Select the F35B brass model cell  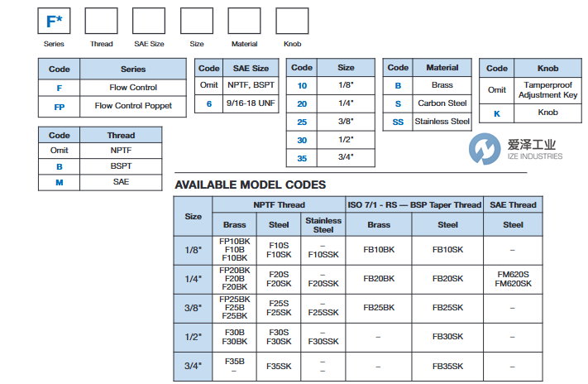(x=234, y=361)
